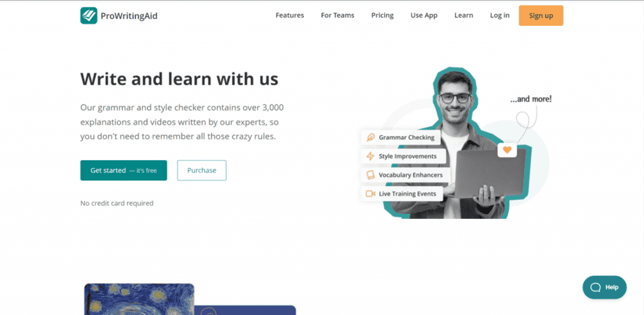Click the orange heart icon above laptop

507,151
